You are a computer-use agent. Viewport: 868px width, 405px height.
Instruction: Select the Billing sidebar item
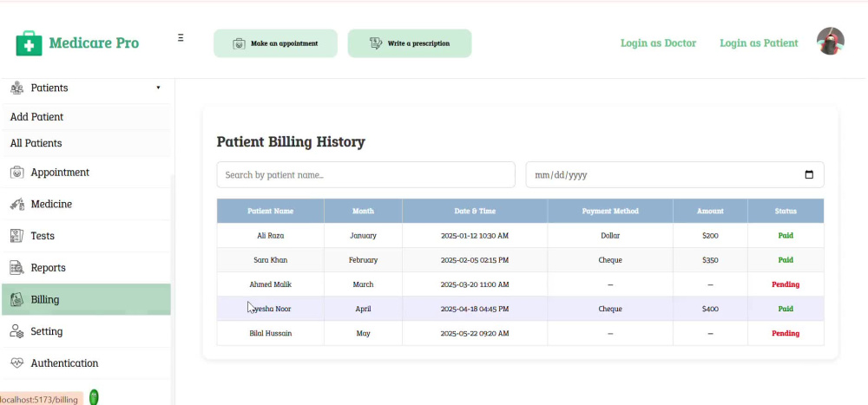pos(86,299)
